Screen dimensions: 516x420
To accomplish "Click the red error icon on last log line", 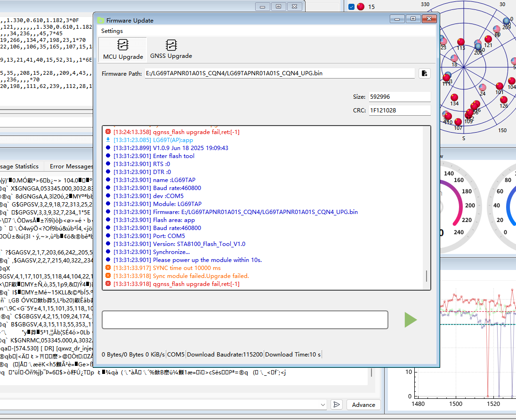I will [x=108, y=284].
